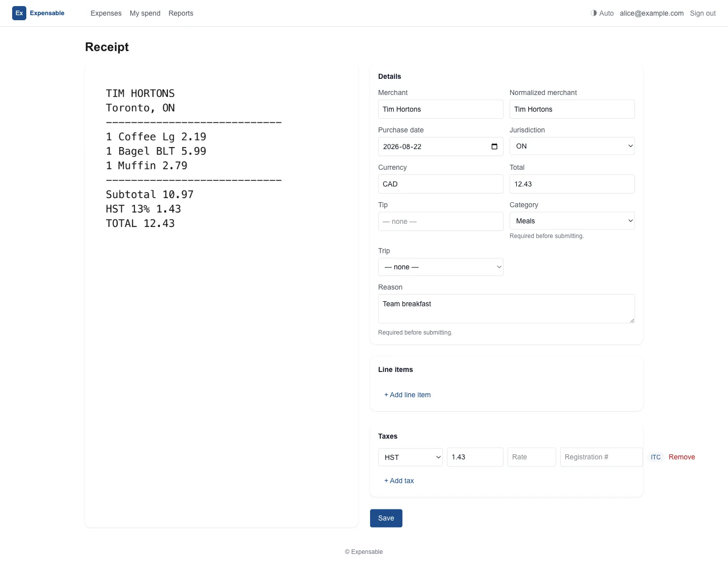The width and height of the screenshot is (728, 564).
Task: Open the HST tax type dropdown
Action: click(411, 457)
